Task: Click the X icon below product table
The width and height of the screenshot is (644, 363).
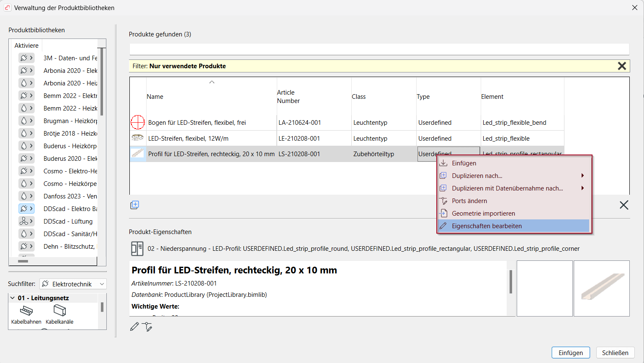Action: click(623, 205)
